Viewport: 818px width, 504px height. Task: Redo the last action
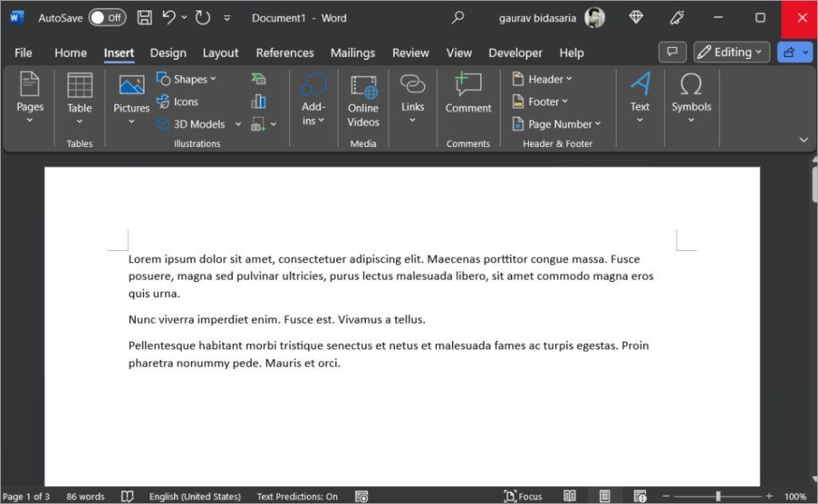(202, 18)
